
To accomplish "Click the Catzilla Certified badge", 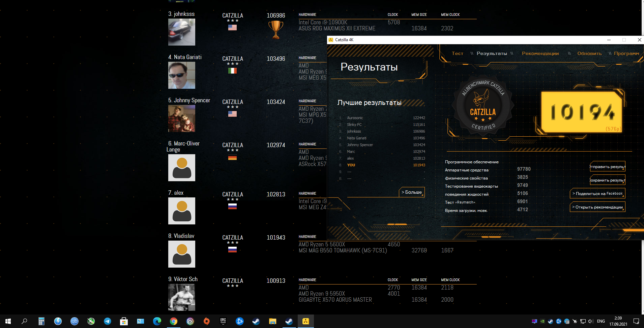I will click(483, 105).
